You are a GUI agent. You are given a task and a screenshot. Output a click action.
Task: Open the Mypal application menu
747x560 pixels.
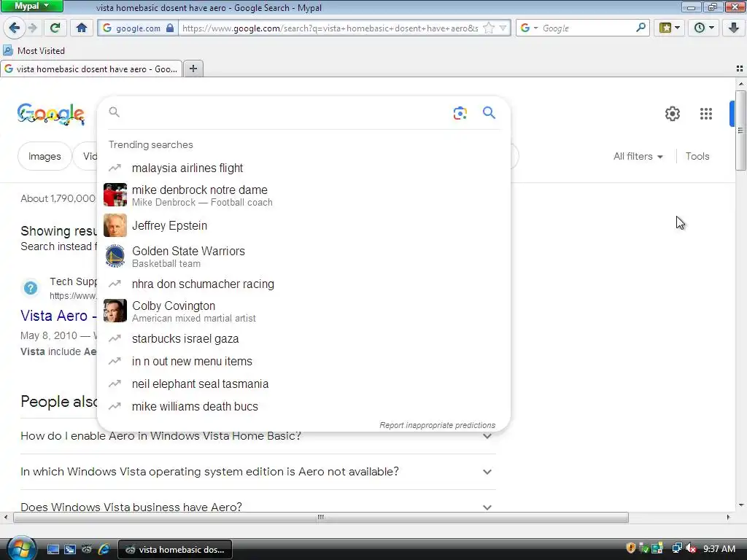click(31, 6)
